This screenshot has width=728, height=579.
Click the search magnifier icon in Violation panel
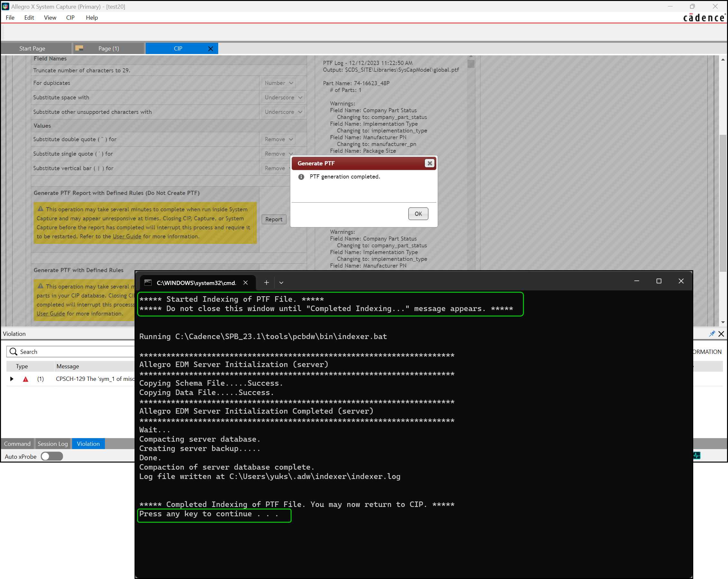pos(14,352)
